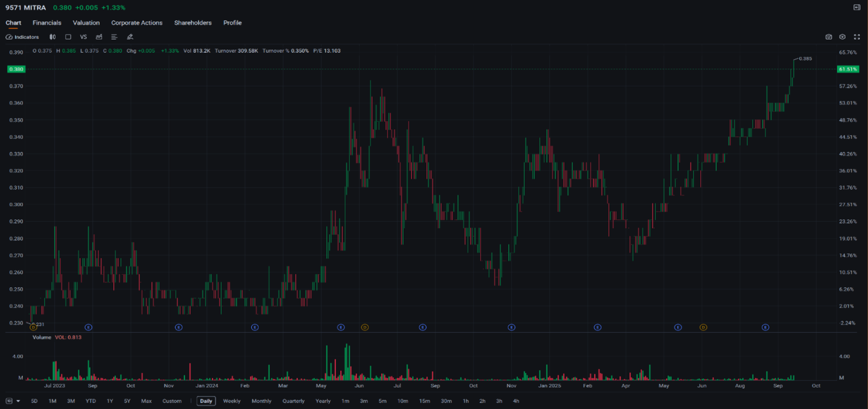Click the date range icon before 5D
This screenshot has height=409, width=868.
(x=9, y=401)
